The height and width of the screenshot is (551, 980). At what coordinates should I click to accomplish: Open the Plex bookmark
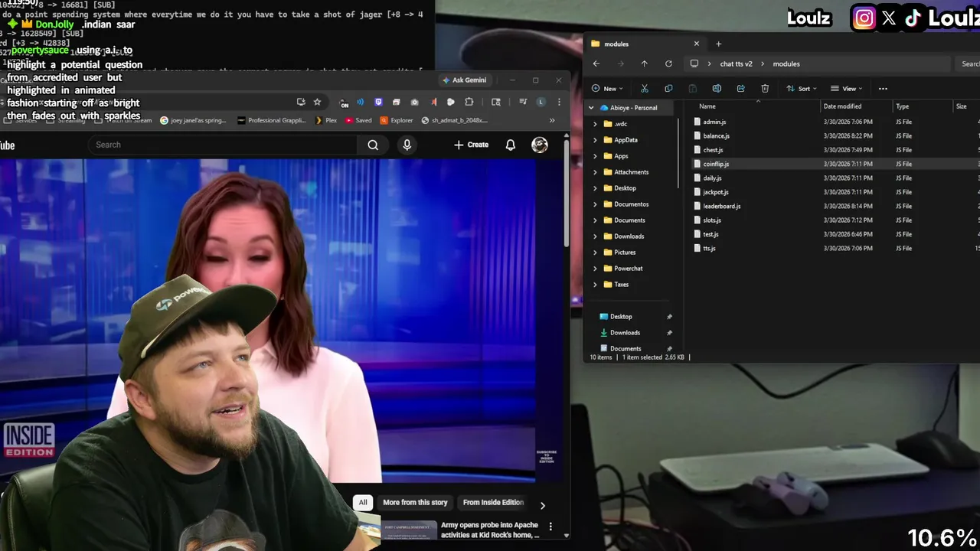point(327,120)
